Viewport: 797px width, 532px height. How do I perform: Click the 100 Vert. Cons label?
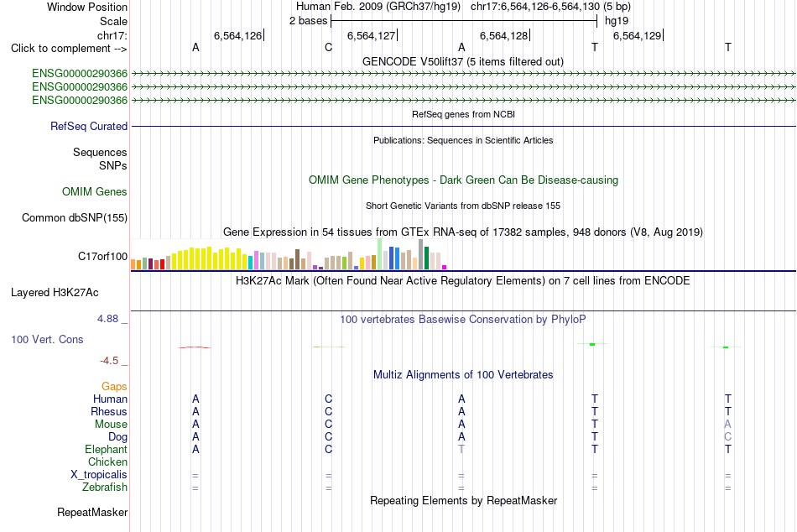[47, 340]
